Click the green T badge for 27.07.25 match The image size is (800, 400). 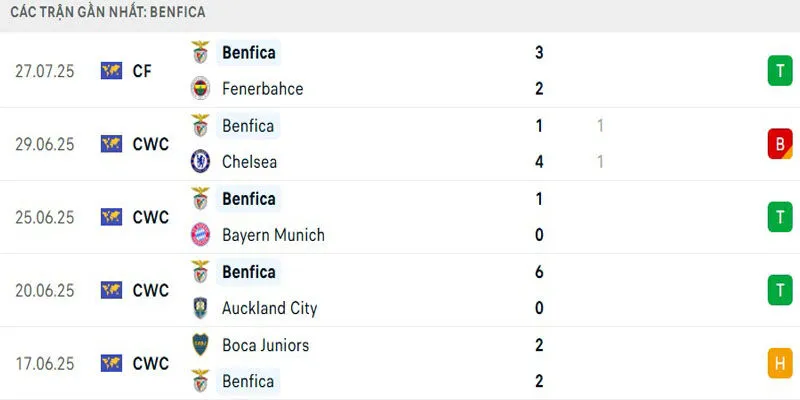(779, 70)
